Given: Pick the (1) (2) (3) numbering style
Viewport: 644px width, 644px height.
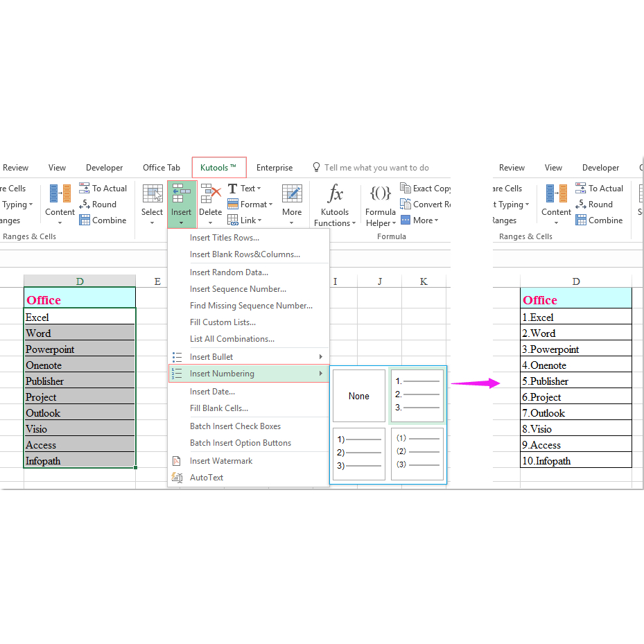Looking at the screenshot, I should point(417,453).
